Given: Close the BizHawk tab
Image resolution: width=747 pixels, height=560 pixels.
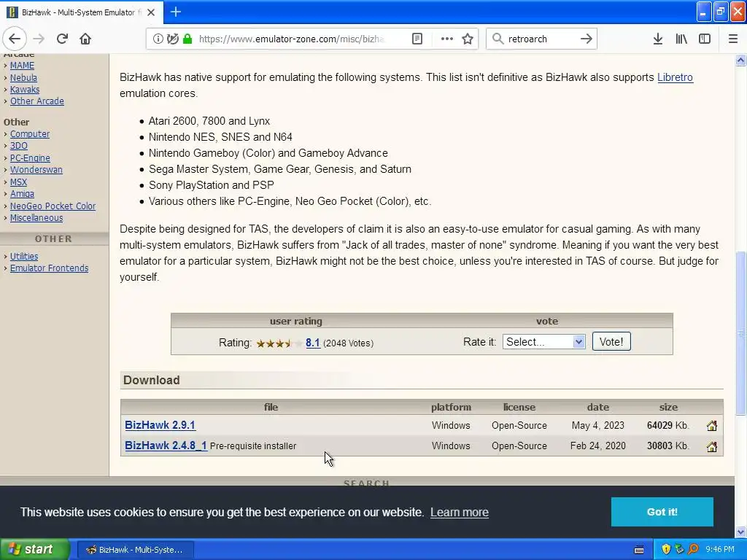Looking at the screenshot, I should tap(151, 12).
